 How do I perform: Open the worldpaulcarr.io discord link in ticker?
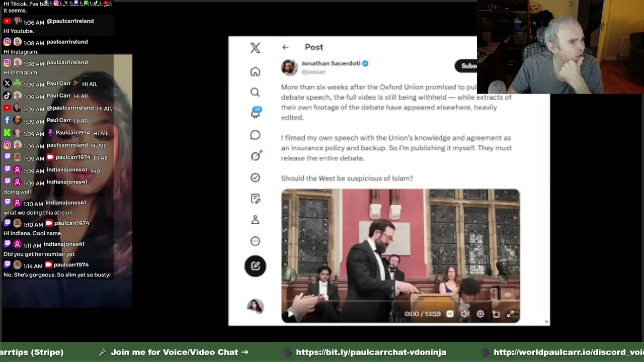pos(569,352)
